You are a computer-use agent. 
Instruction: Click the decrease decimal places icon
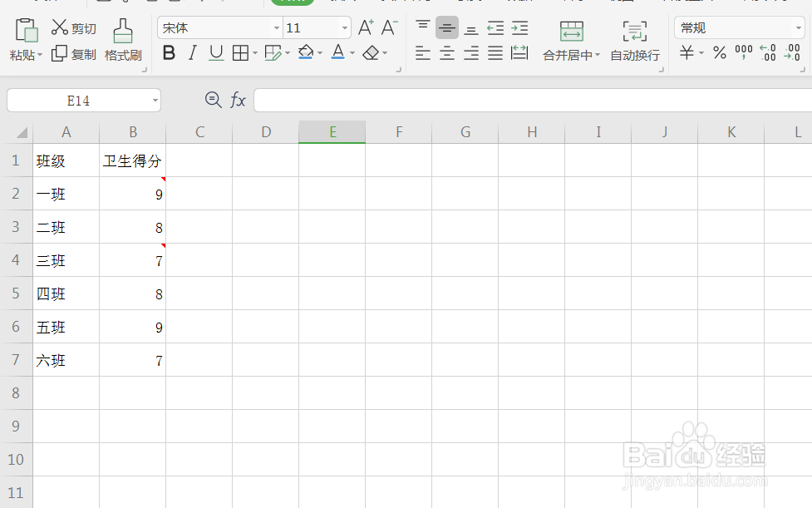click(792, 53)
